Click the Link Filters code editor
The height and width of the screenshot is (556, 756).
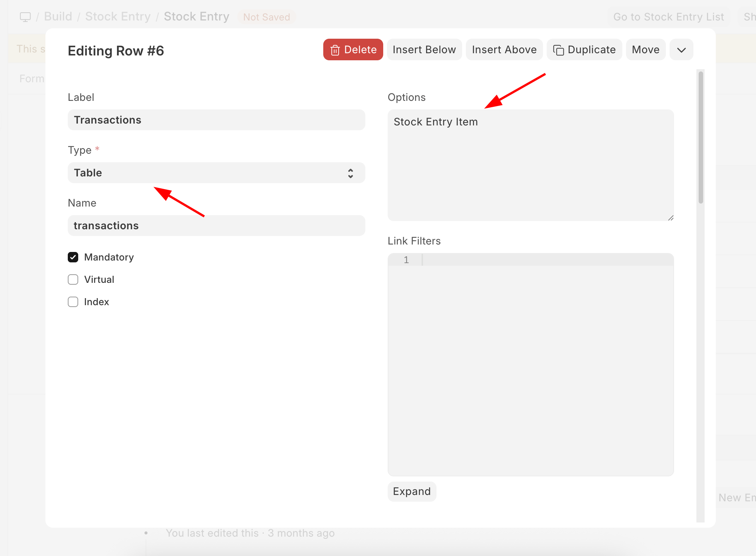pos(547,365)
